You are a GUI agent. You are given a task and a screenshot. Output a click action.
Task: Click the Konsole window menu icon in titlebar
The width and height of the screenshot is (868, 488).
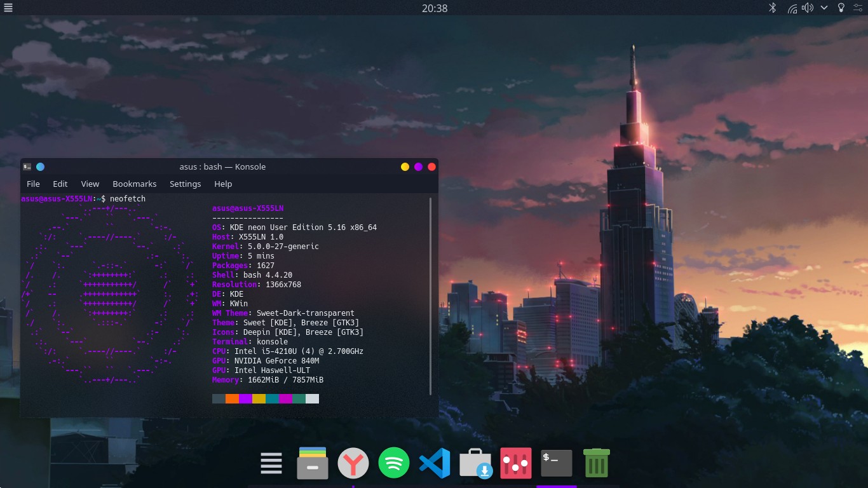tap(27, 166)
